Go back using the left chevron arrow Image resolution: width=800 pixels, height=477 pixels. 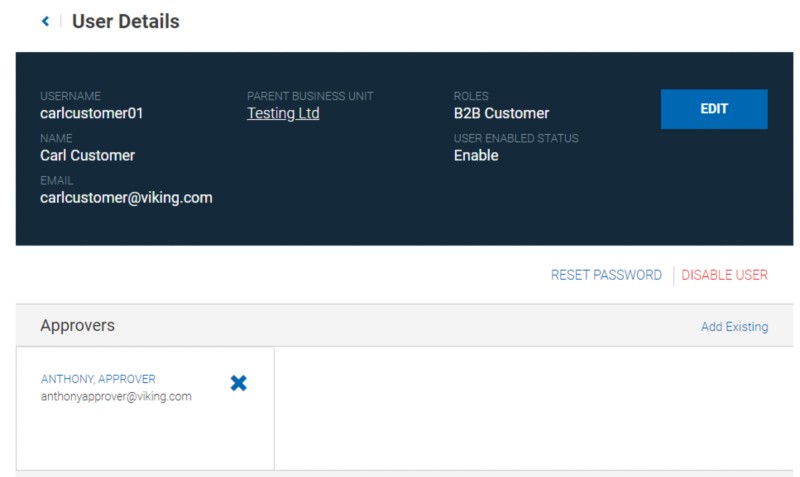(x=45, y=21)
